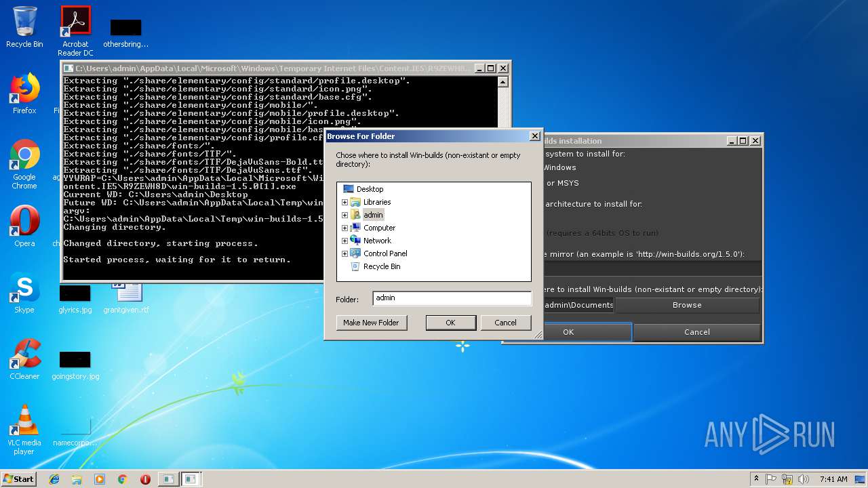868x488 pixels.
Task: Open the Chrome icon in the taskbar
Action: [122, 479]
